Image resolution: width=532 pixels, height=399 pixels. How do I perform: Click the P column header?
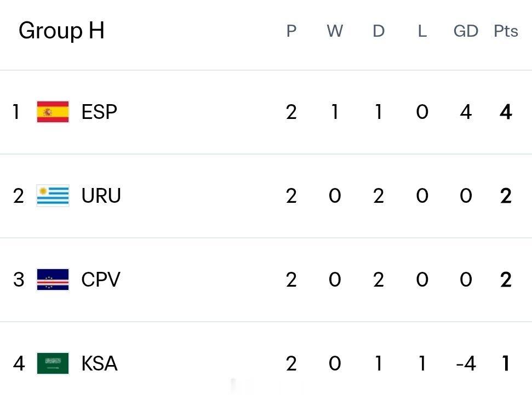pyautogui.click(x=291, y=31)
